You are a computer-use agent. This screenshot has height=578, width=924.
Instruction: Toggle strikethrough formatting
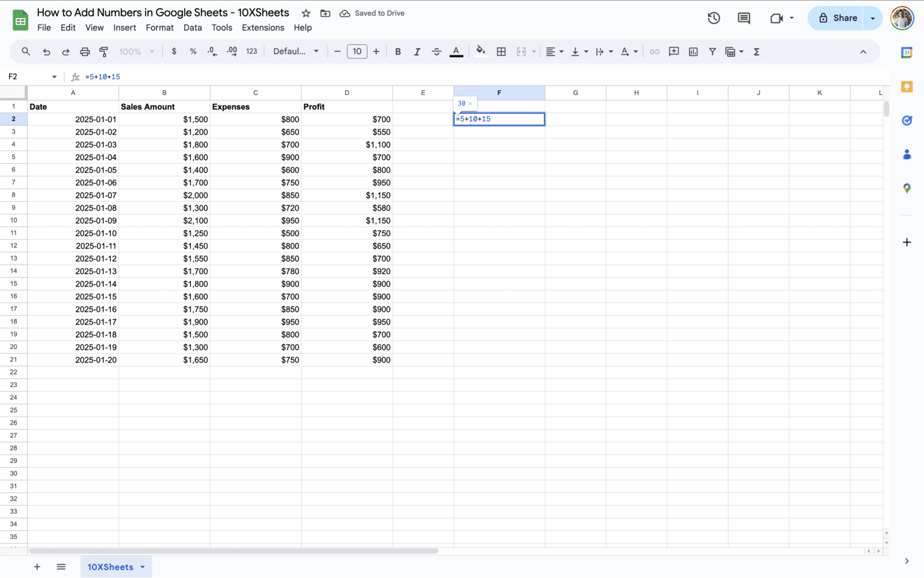(437, 51)
